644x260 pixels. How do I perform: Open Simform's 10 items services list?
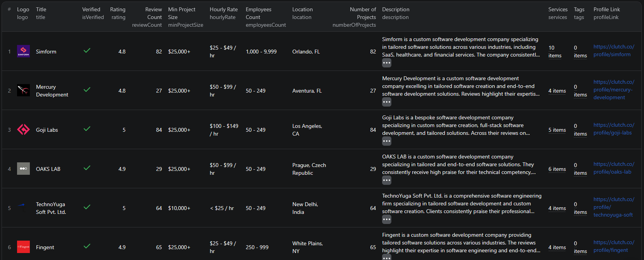(554, 52)
